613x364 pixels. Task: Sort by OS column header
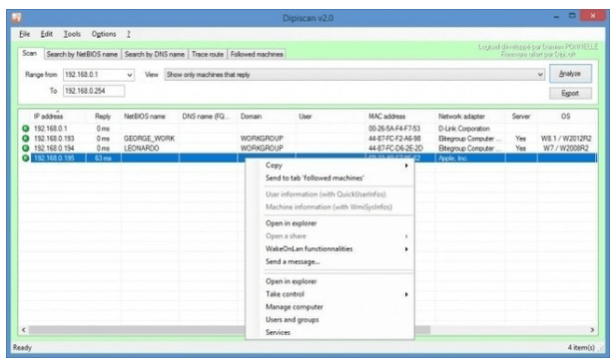tap(566, 117)
